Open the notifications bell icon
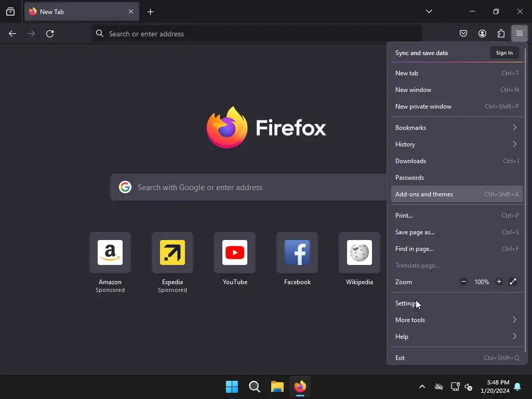532x399 pixels. pos(518,387)
